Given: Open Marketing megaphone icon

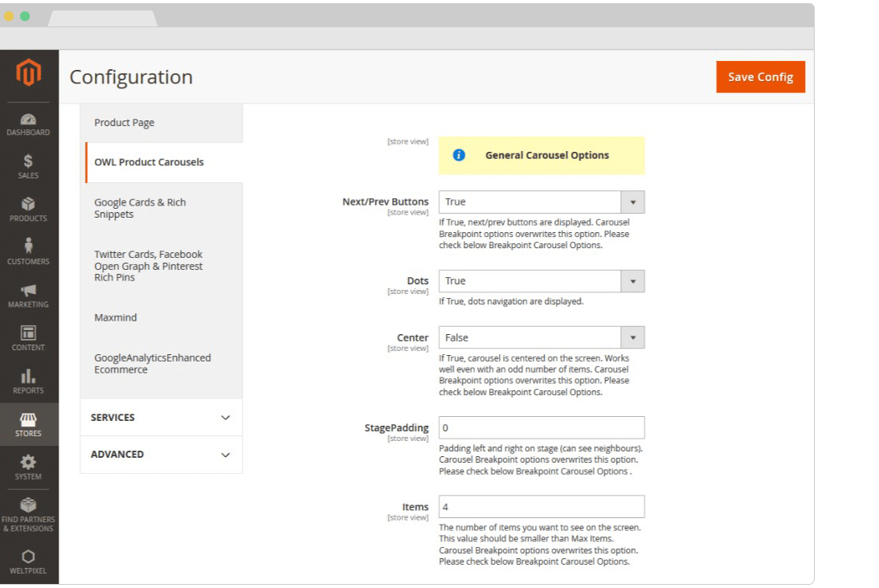Looking at the screenshot, I should [29, 291].
